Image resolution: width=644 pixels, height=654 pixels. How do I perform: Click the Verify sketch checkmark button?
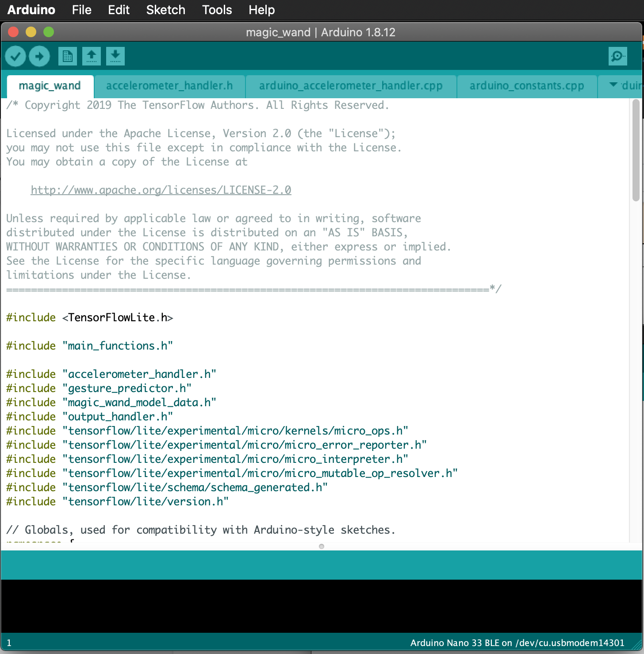click(x=15, y=57)
